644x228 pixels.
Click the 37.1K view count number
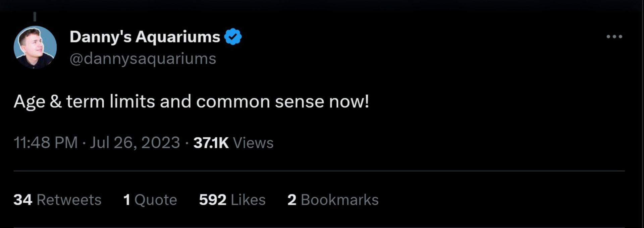pos(211,143)
